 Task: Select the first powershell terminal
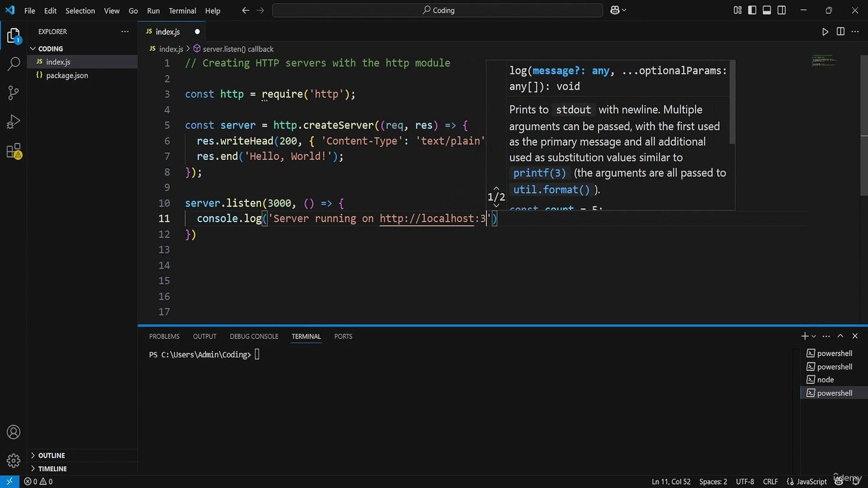tap(834, 353)
